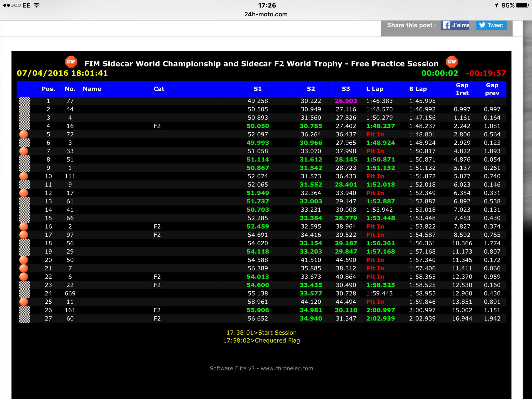
Task: Click the chequered flag icon for position 1
Action: (25, 101)
